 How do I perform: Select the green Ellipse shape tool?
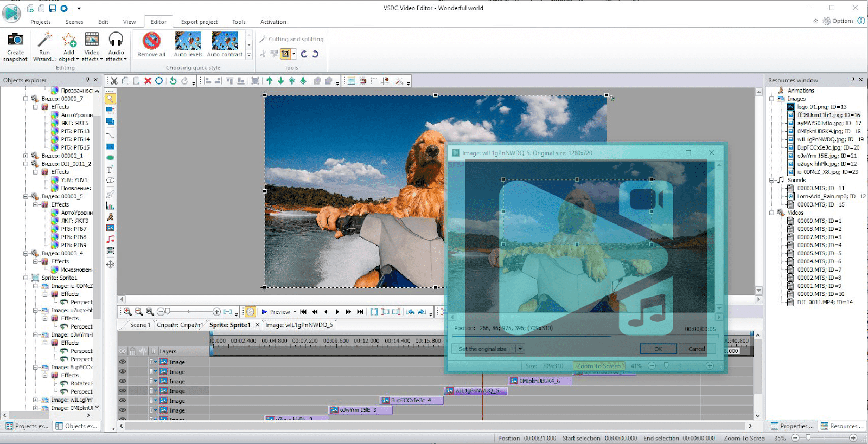click(110, 158)
